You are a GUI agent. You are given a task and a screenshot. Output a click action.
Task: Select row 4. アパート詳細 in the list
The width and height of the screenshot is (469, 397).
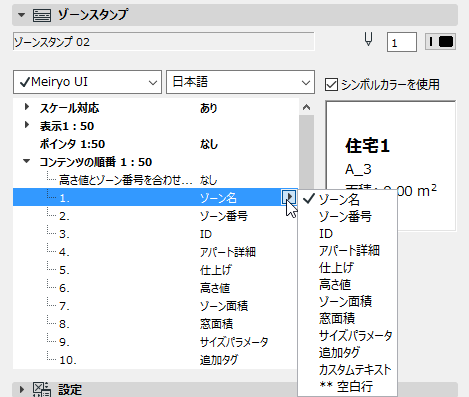(156, 252)
